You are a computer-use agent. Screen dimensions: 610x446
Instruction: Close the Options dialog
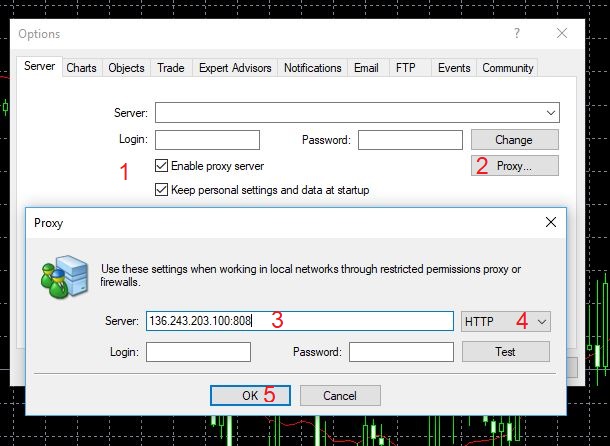562,33
